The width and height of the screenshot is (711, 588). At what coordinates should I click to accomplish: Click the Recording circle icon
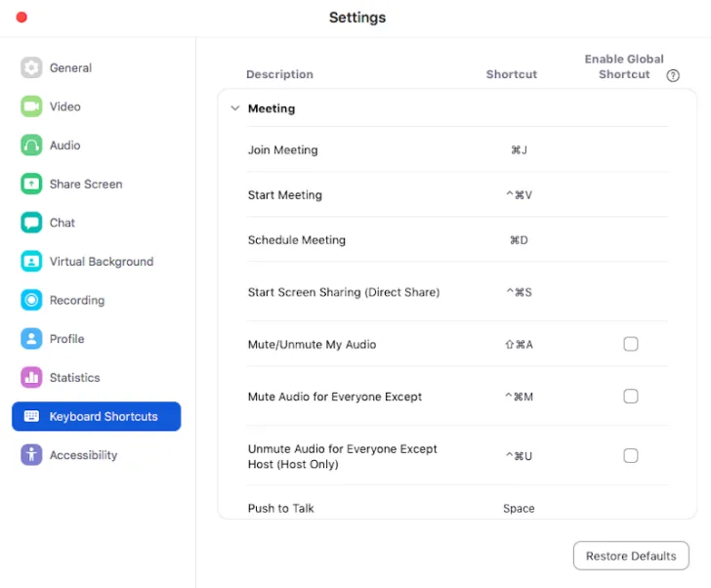point(31,300)
